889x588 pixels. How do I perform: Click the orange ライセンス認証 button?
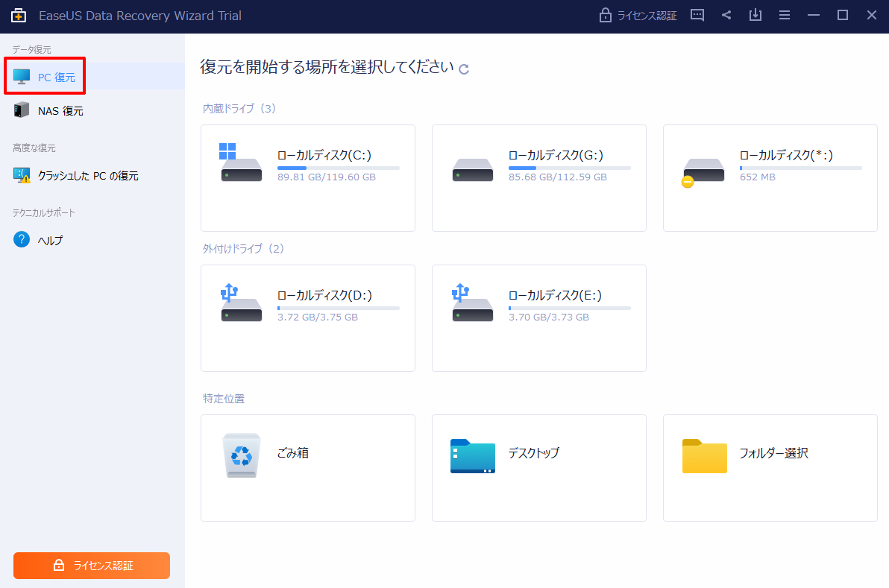(x=92, y=566)
